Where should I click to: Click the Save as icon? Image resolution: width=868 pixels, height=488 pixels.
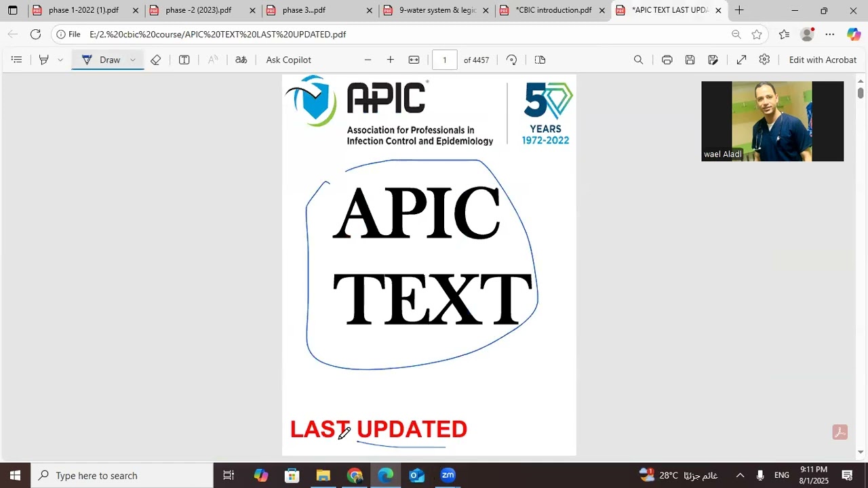[713, 60]
